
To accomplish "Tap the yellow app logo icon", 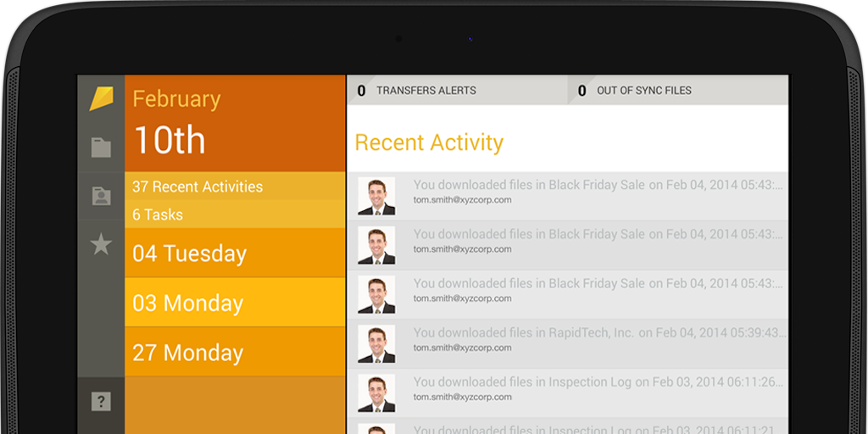I will pyautogui.click(x=101, y=98).
